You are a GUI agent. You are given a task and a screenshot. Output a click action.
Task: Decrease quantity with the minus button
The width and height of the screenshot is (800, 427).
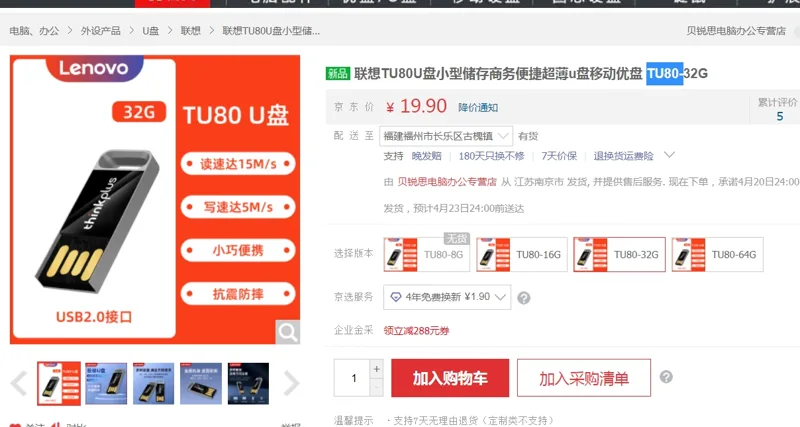(377, 387)
